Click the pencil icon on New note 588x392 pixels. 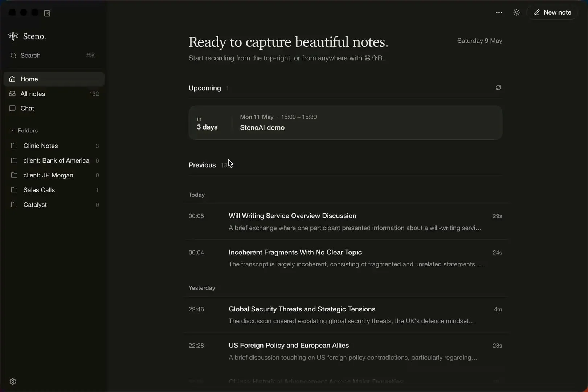(x=536, y=12)
